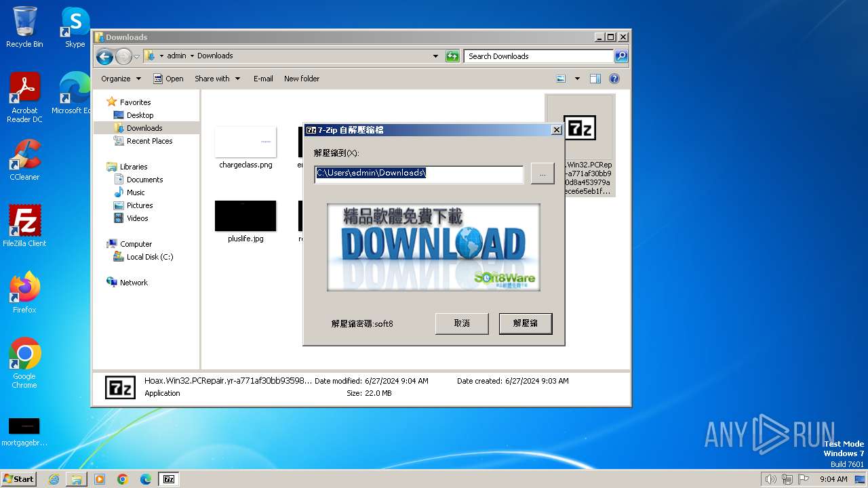Open Google Chrome desktop shortcut
This screenshot has height=488, width=868.
[x=24, y=363]
